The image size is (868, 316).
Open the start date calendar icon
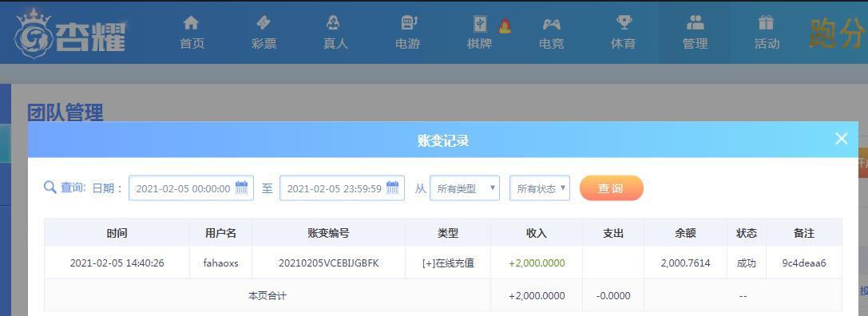click(x=241, y=188)
